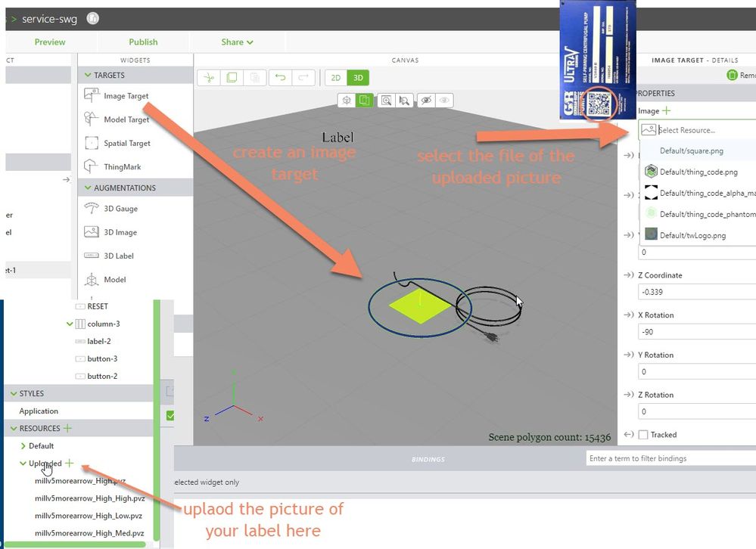
Task: Collapse the AUGMENTATIONS section
Action: coord(88,188)
